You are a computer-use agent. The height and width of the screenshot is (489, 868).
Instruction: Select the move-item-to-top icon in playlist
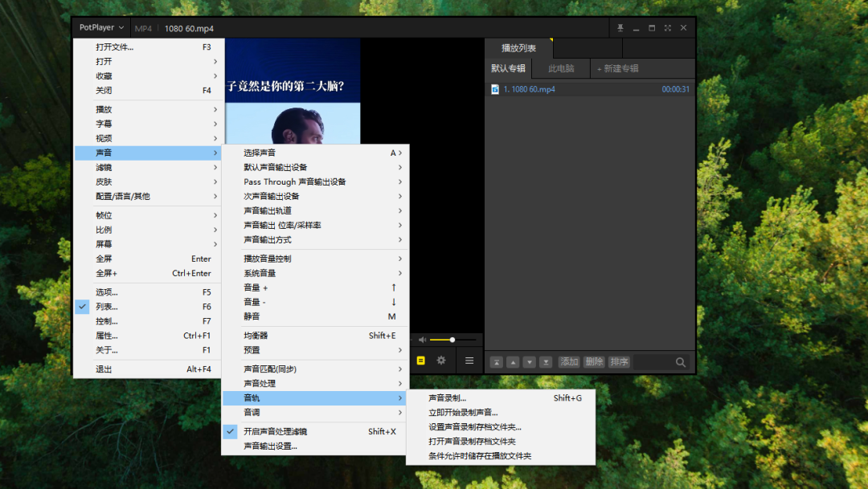tap(497, 361)
